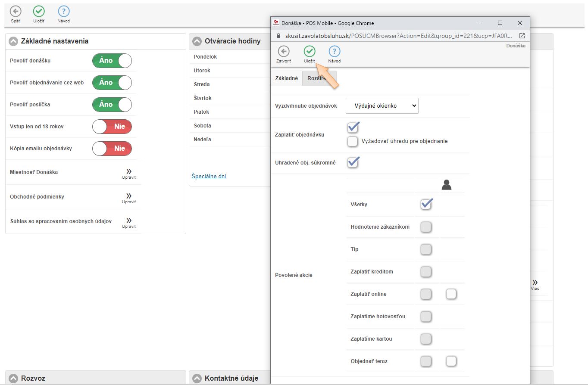The width and height of the screenshot is (588, 385).
Task: Check Vyžadovať úhradu pre objednanie
Action: pos(353,141)
